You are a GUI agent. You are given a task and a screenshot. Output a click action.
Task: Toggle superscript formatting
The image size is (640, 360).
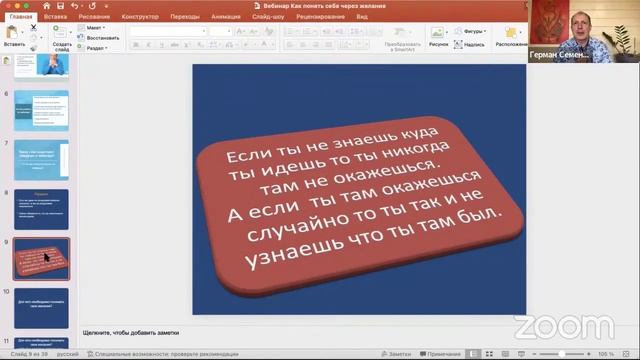coord(188,44)
